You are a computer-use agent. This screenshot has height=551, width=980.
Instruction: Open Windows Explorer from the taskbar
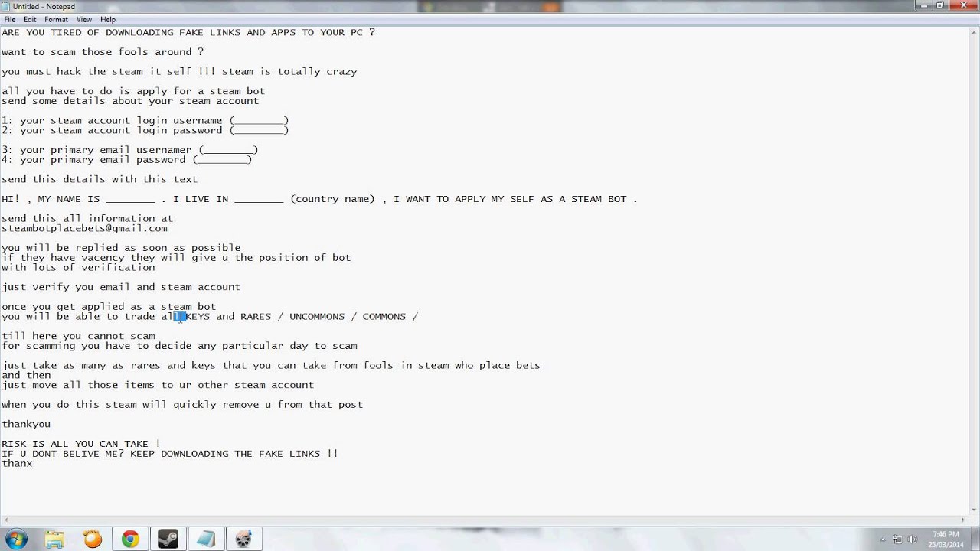pos(54,539)
